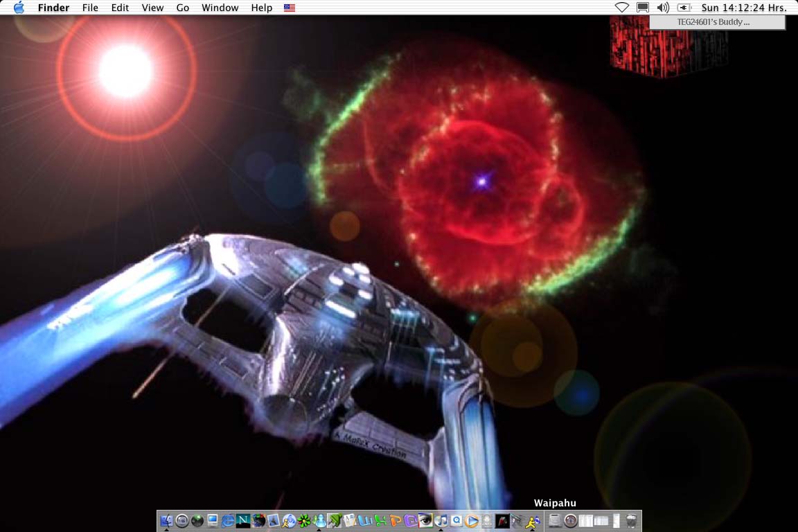This screenshot has width=798, height=532.
Task: Open Finder from the Dock
Action: click(x=166, y=521)
